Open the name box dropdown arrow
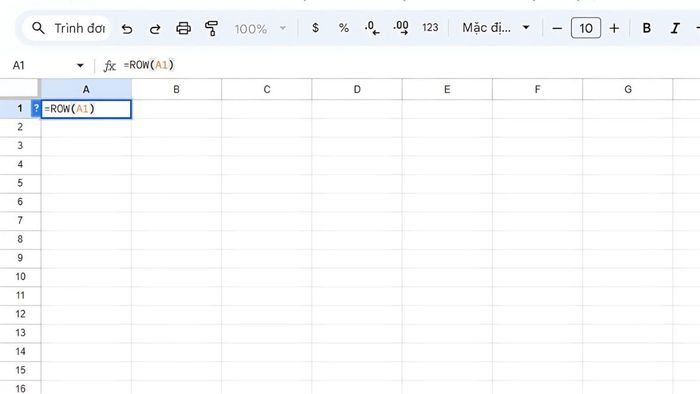Viewport: 700px width, 394px height. pyautogui.click(x=80, y=66)
